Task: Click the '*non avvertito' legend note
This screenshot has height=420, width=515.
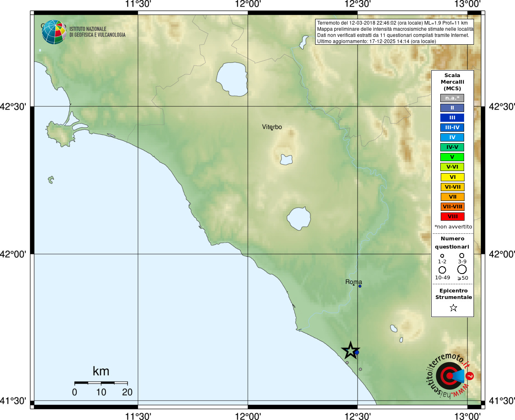Action: 453,227
